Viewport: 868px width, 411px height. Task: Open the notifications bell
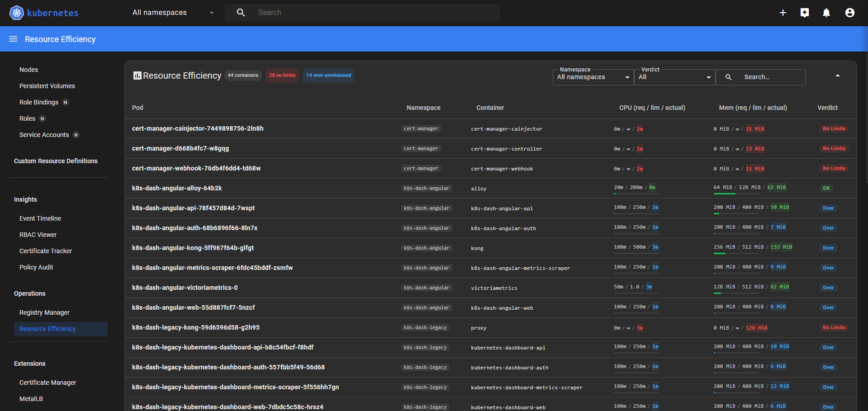pyautogui.click(x=826, y=13)
